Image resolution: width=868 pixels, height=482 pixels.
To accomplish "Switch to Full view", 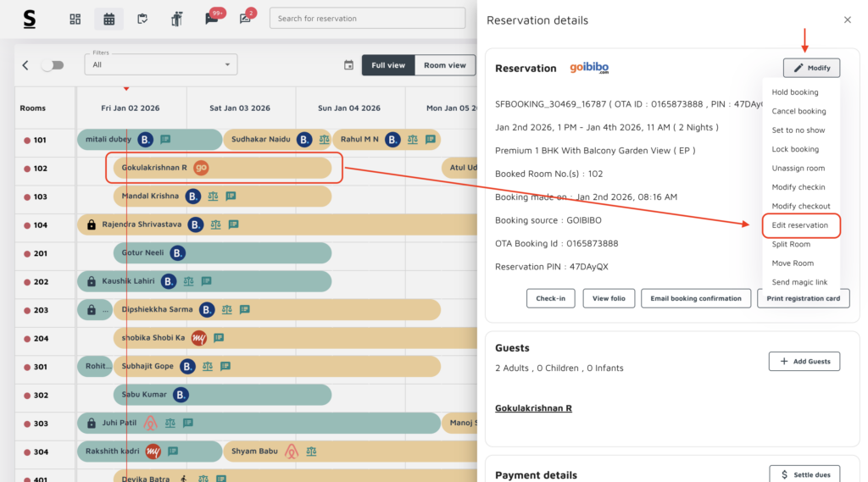I will (388, 65).
